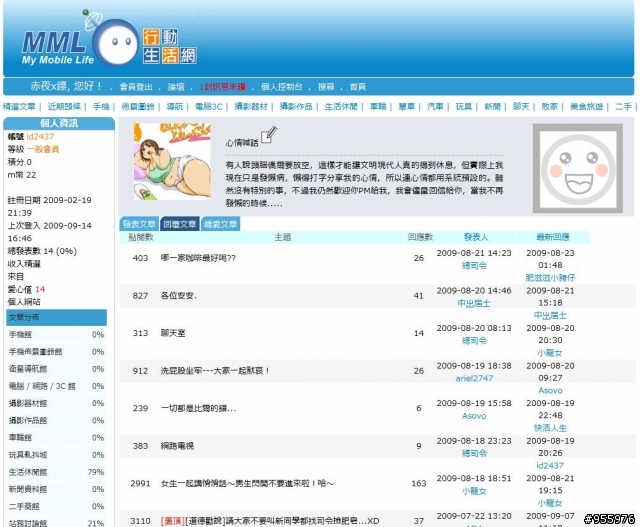Open 個人控制台 link
This screenshot has width=640, height=527.
[282, 87]
